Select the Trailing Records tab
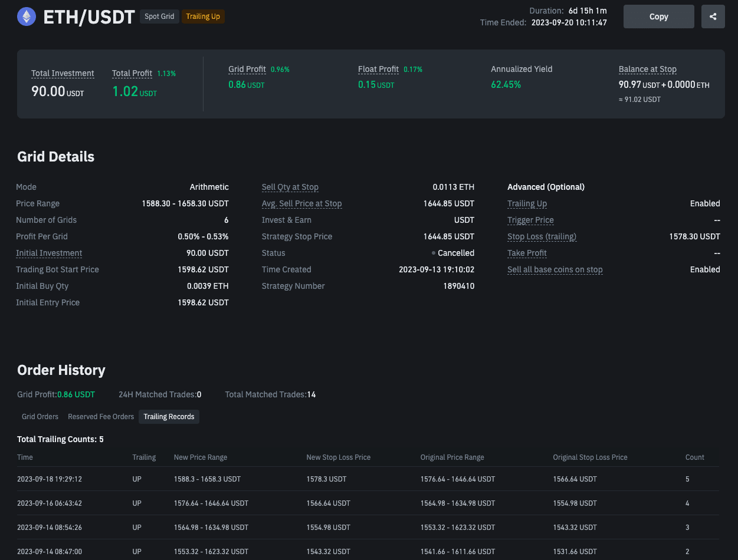This screenshot has height=560, width=738. pyautogui.click(x=169, y=417)
